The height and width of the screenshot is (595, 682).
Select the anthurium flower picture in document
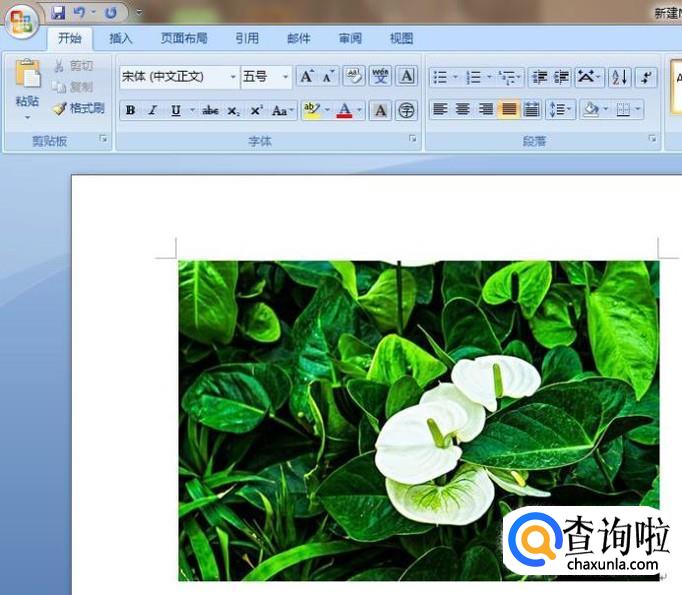(x=418, y=421)
